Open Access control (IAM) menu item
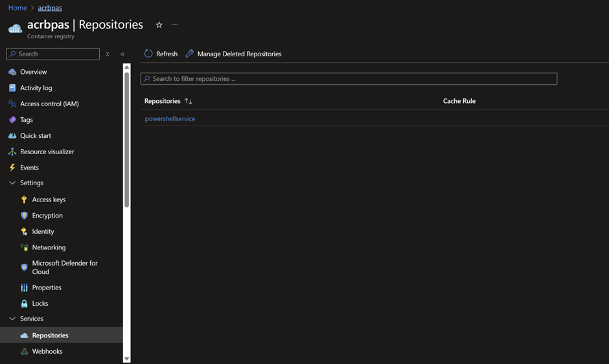 pyautogui.click(x=49, y=104)
